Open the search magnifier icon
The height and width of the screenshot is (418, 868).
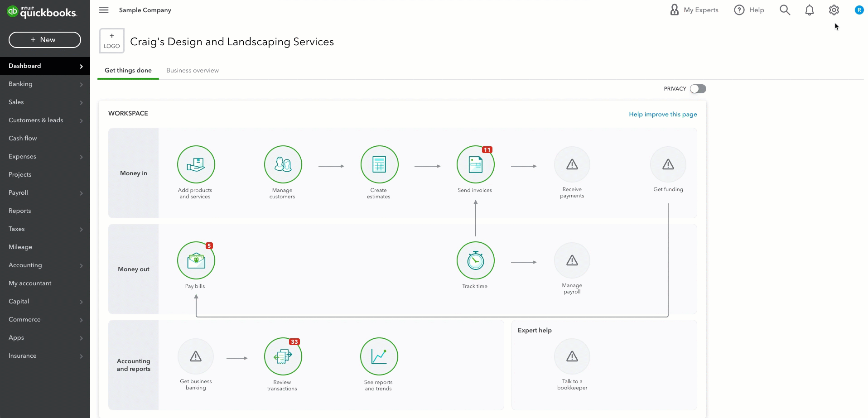click(785, 10)
